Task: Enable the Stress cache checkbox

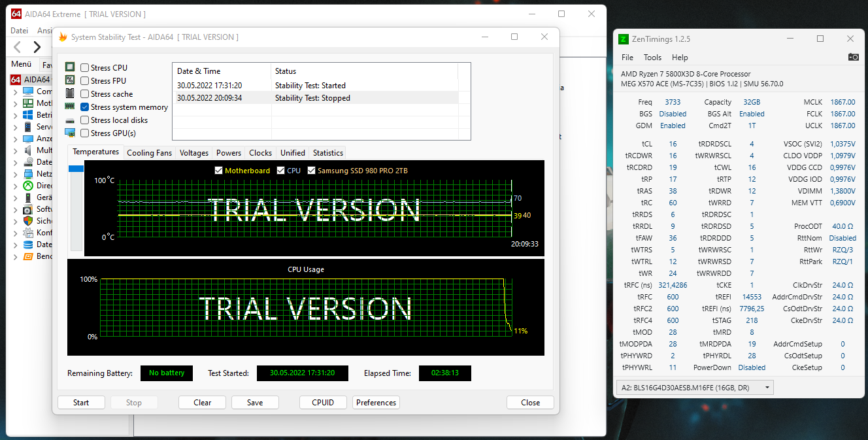Action: (x=85, y=94)
